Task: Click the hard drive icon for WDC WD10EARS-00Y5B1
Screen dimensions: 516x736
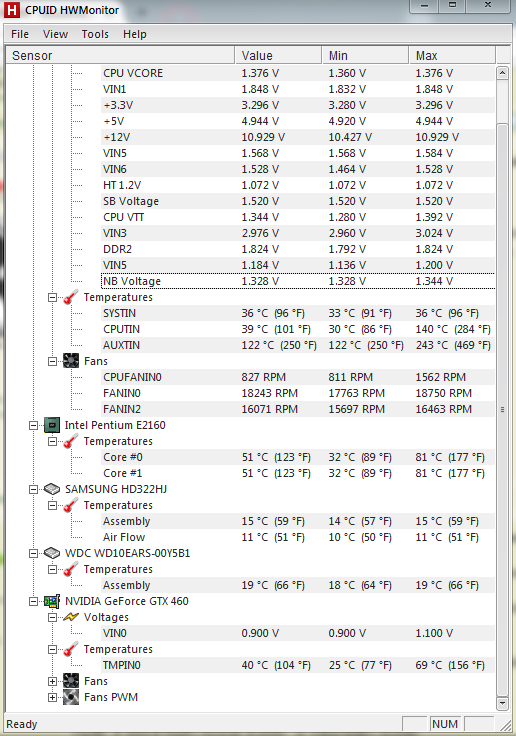Action: (x=52, y=553)
